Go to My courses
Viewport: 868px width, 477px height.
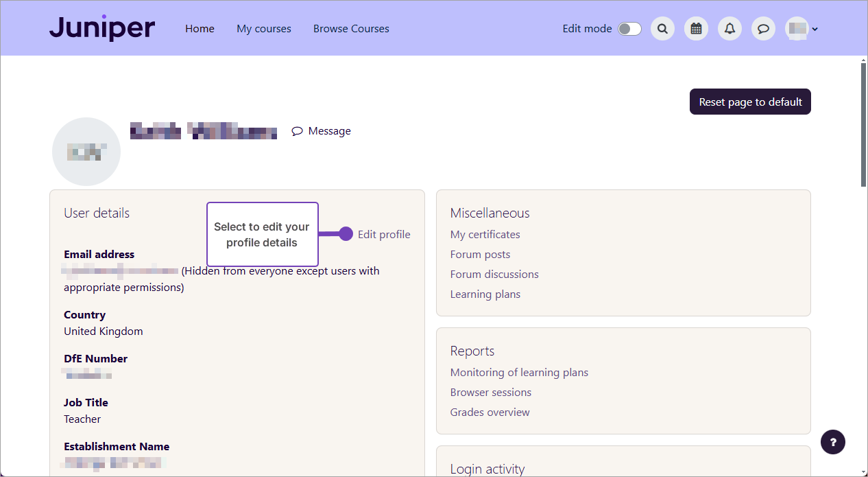click(x=263, y=28)
